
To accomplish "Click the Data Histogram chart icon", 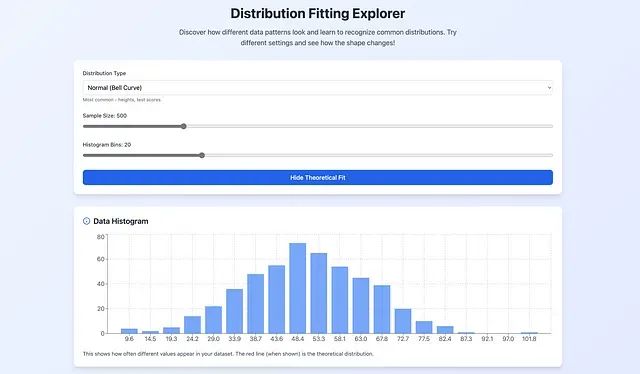I will pos(87,221).
